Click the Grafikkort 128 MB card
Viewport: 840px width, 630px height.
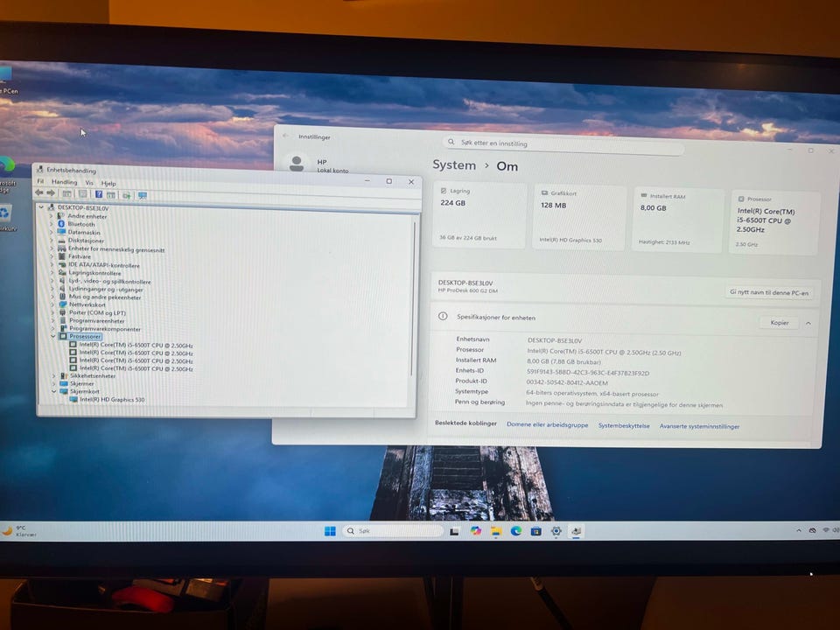coord(579,218)
